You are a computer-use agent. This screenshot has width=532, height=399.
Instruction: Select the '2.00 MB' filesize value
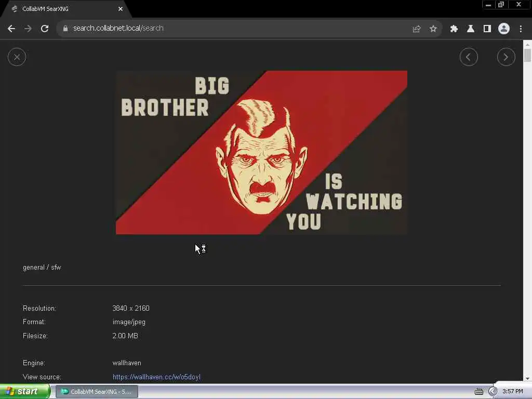[125, 336]
